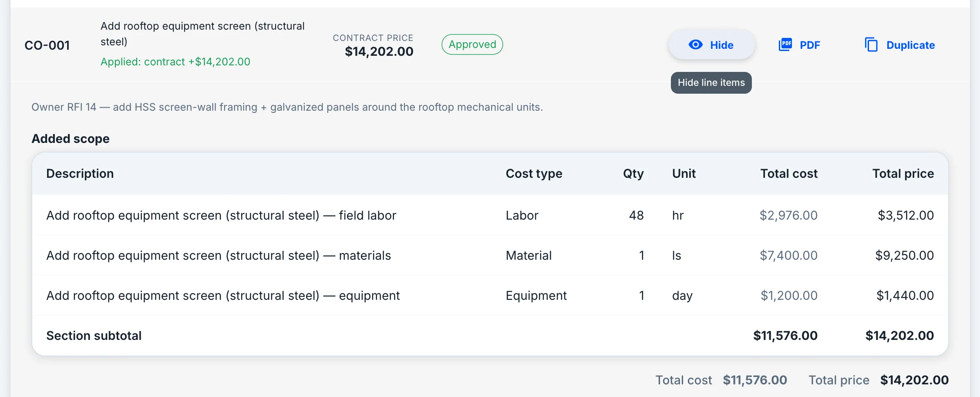Click the day unit cell
The image size is (980, 397).
click(x=682, y=295)
